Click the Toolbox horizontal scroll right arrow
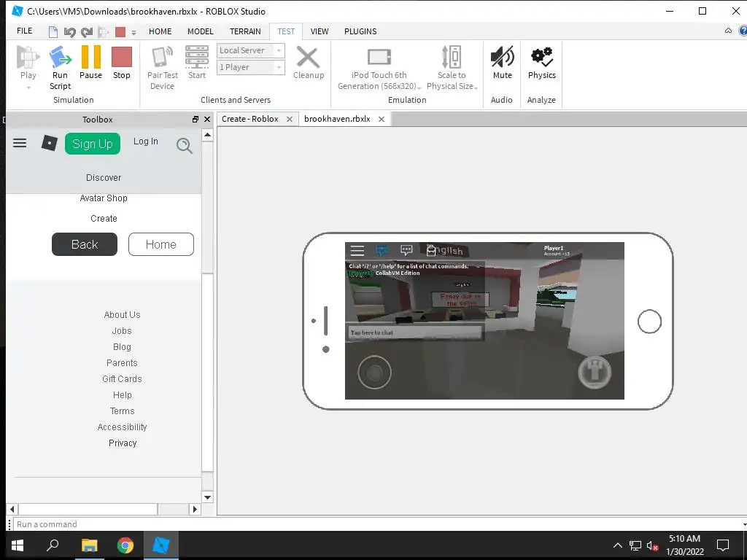 pyautogui.click(x=194, y=509)
